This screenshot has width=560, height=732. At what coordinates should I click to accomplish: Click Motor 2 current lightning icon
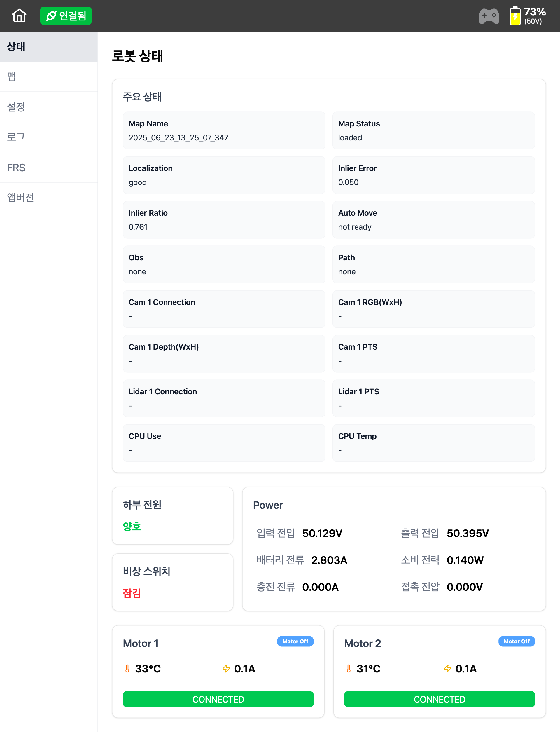(447, 669)
